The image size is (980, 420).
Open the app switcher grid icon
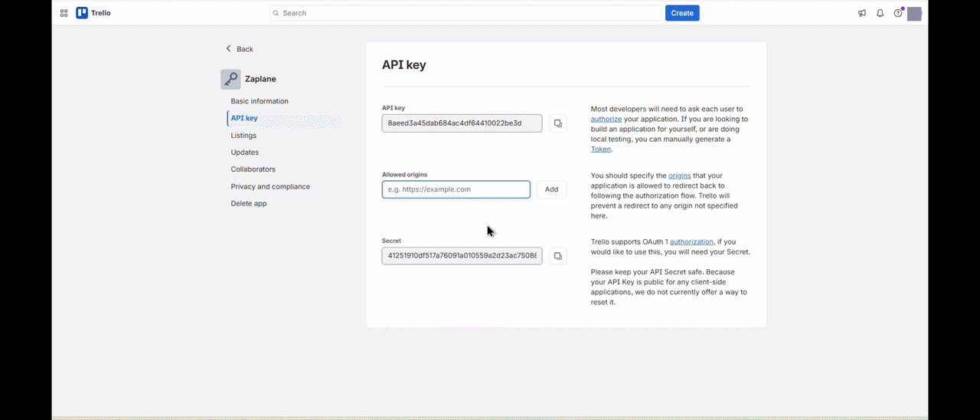(x=64, y=13)
